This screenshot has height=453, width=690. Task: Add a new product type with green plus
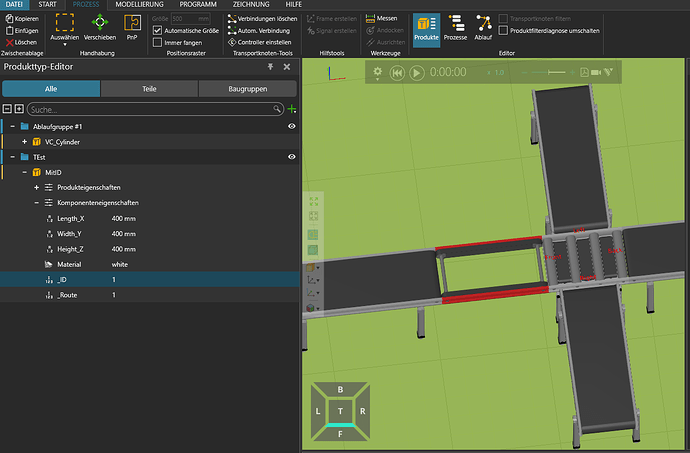(291, 109)
